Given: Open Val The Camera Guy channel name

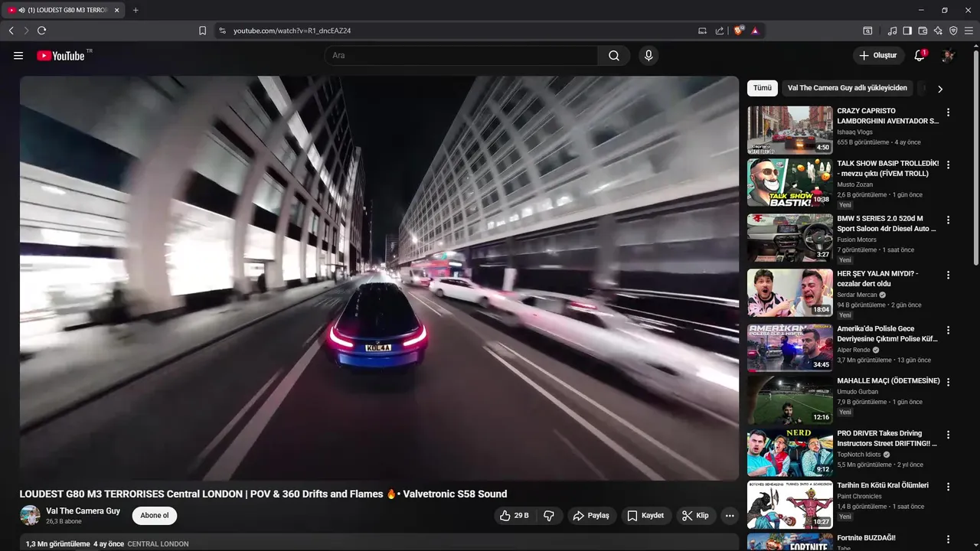Looking at the screenshot, I should click(83, 511).
